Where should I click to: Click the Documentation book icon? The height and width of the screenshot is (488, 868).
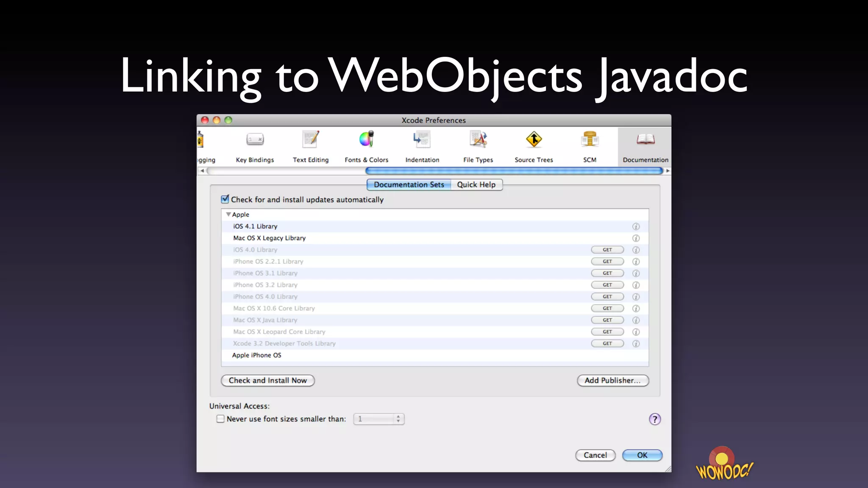click(645, 140)
